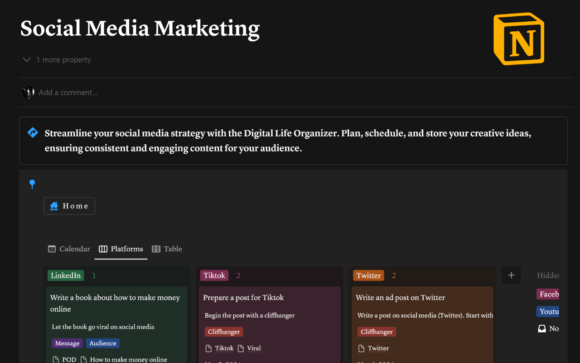Image resolution: width=580 pixels, height=363 pixels.
Task: Click the LinkedIn group label
Action: coord(65,275)
